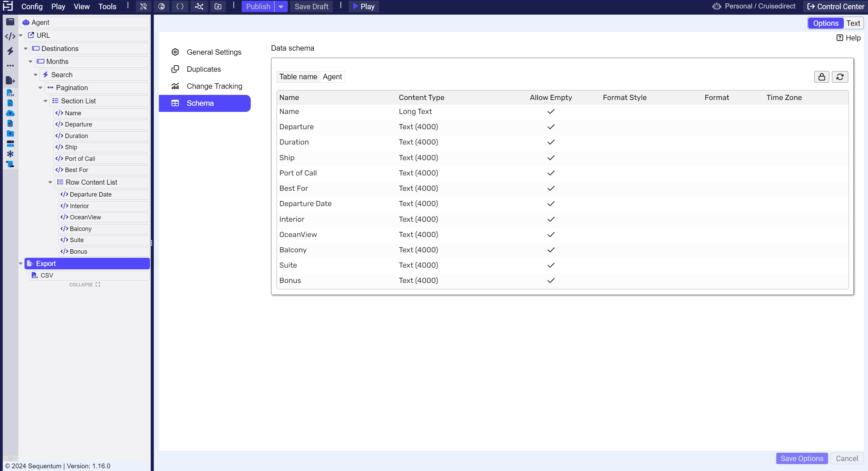Click the Table name Agent field

click(x=332, y=77)
